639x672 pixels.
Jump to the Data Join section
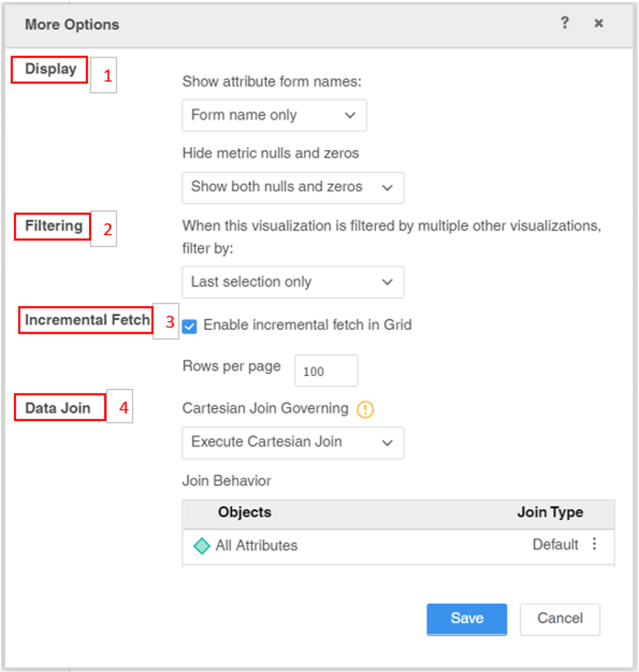click(58, 408)
